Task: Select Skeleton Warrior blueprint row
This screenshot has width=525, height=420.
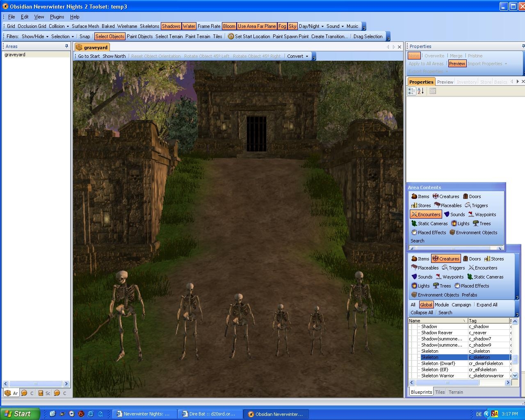Action: (438, 376)
